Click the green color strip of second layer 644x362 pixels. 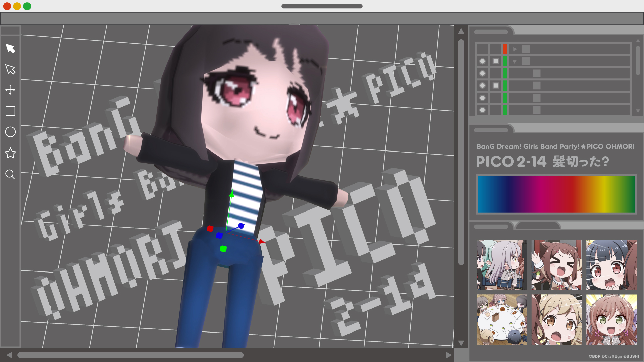point(505,61)
